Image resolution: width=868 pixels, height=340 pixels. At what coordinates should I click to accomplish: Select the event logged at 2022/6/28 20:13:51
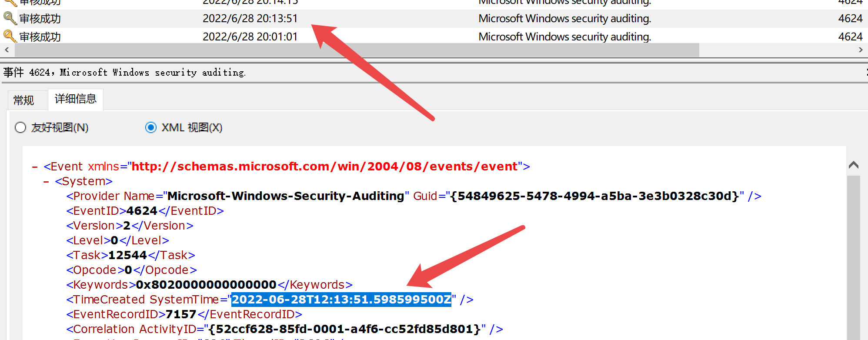pyautogui.click(x=250, y=19)
